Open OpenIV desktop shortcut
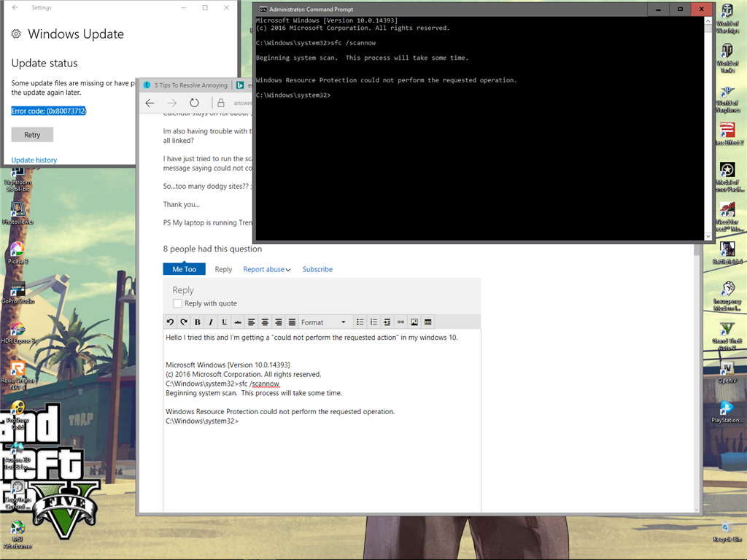 (x=727, y=373)
